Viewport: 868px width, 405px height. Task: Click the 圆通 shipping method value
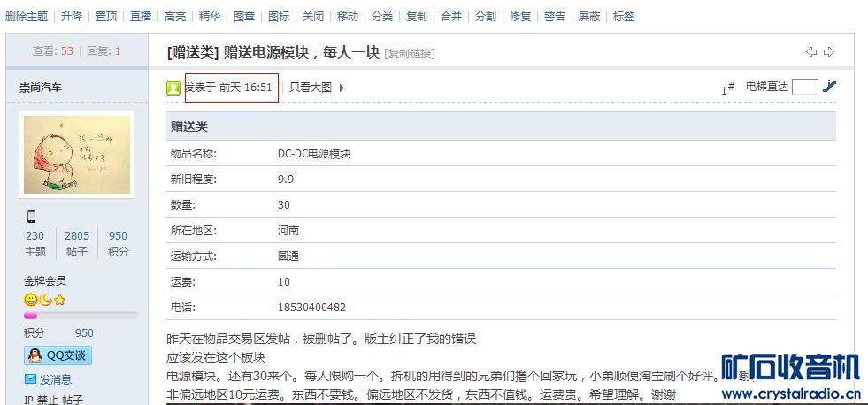click(x=288, y=256)
